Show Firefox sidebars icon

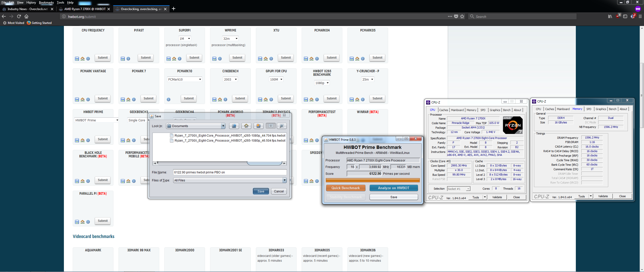(625, 16)
